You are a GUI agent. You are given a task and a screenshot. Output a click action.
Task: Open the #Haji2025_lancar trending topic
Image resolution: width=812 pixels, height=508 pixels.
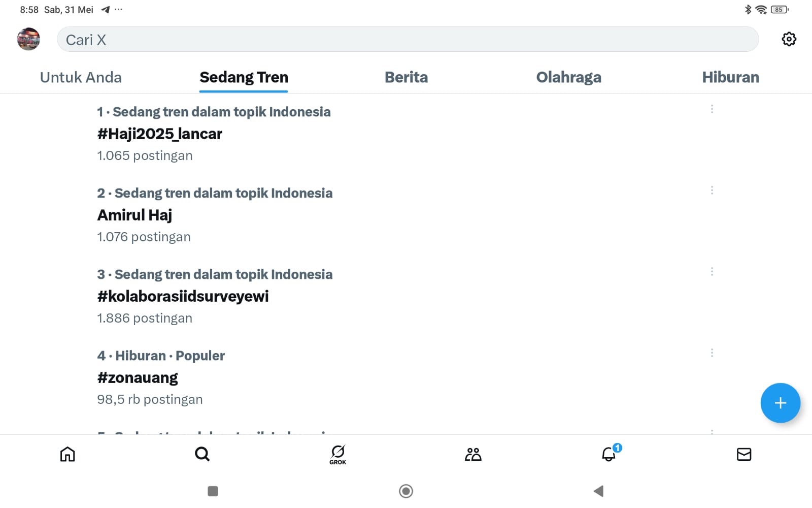coord(160,134)
